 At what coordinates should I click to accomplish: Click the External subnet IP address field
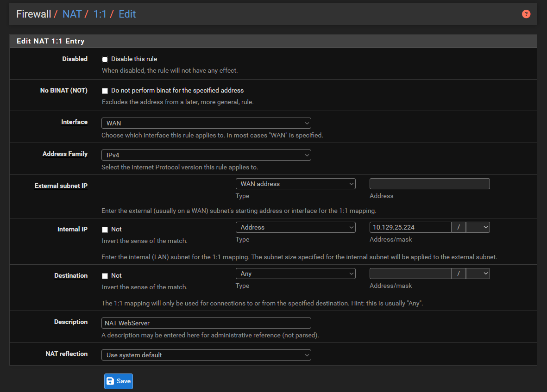[x=429, y=184]
